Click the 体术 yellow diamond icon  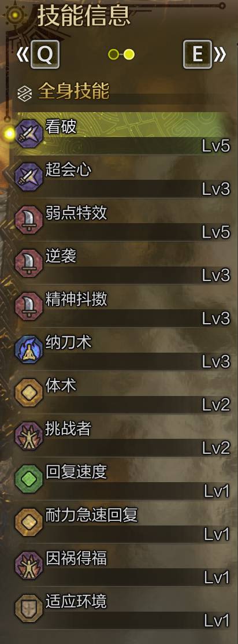click(29, 393)
